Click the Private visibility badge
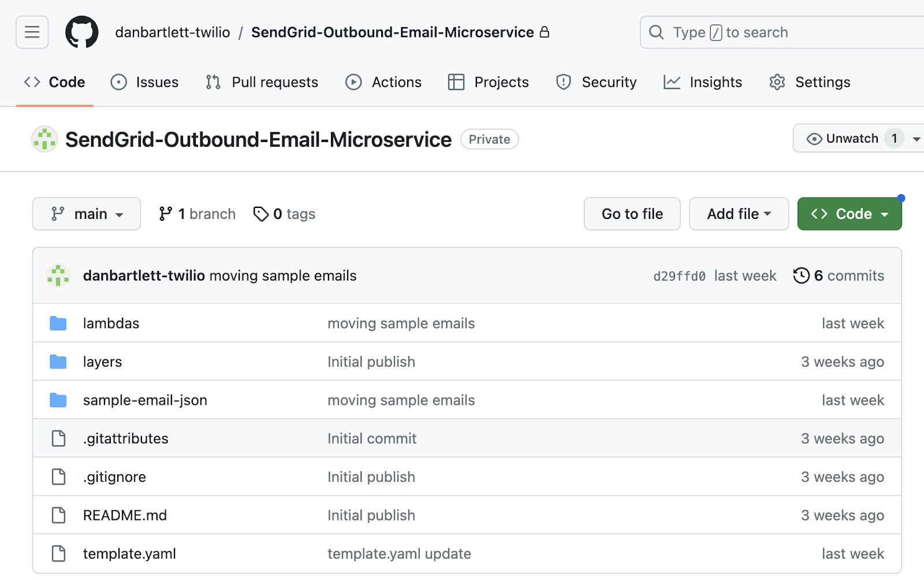924x580 pixels. pos(490,139)
